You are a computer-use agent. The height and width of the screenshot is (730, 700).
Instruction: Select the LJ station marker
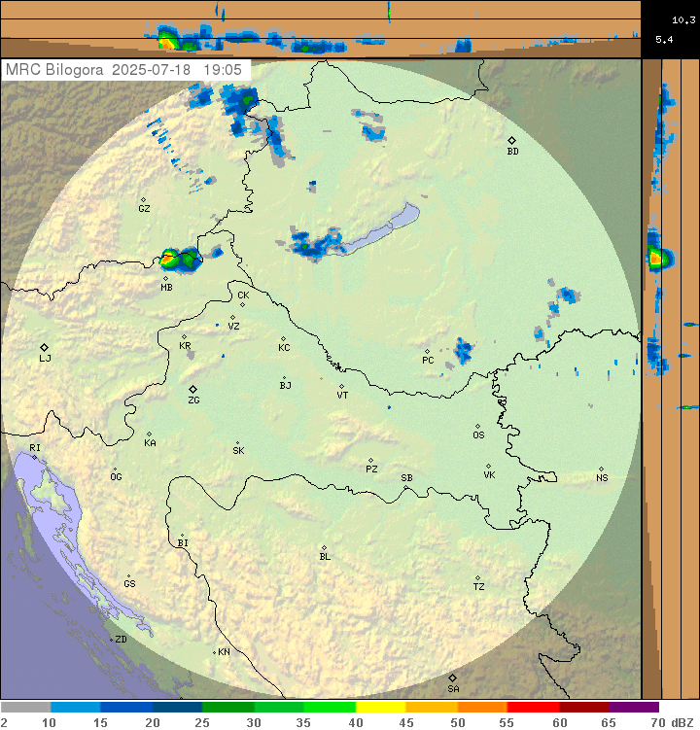pos(44,347)
